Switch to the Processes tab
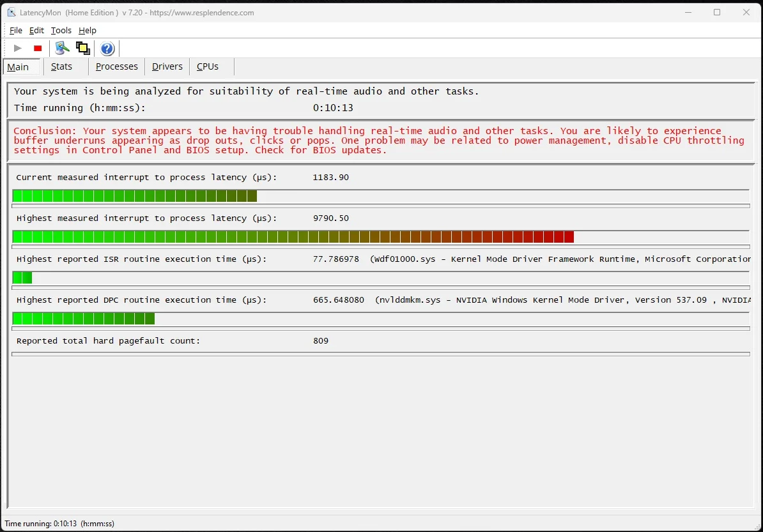Image resolution: width=763 pixels, height=532 pixels. pos(117,66)
